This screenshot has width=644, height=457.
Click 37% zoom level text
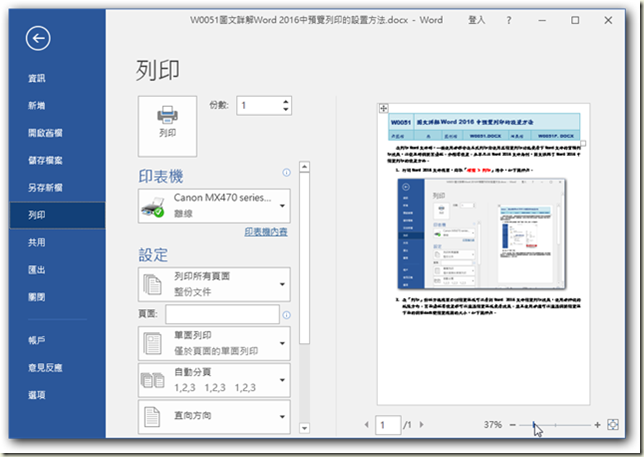click(492, 425)
